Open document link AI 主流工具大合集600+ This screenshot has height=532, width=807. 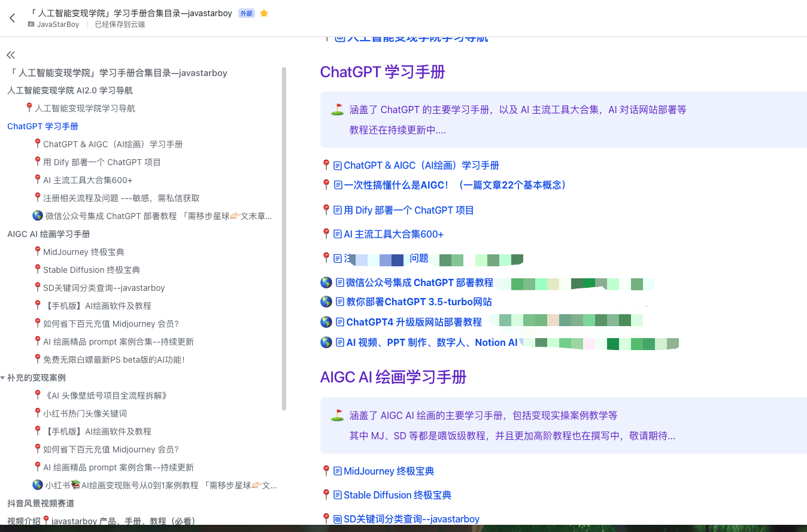pyautogui.click(x=394, y=234)
